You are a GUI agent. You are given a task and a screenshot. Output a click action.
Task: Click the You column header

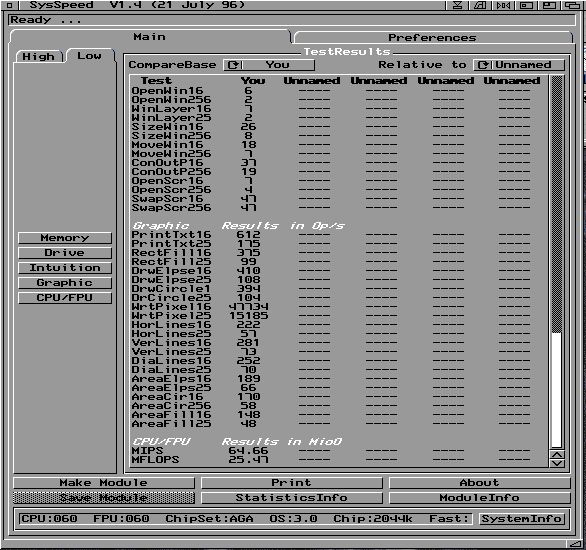[x=253, y=81]
